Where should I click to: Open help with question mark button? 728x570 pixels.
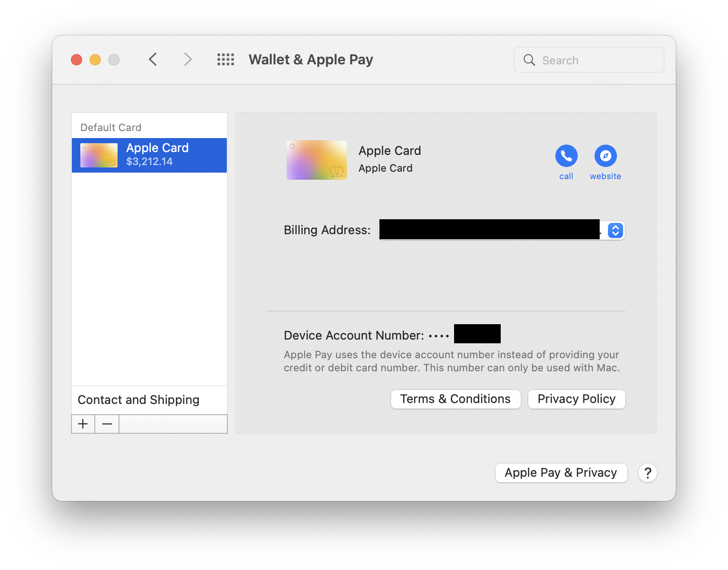pos(648,473)
